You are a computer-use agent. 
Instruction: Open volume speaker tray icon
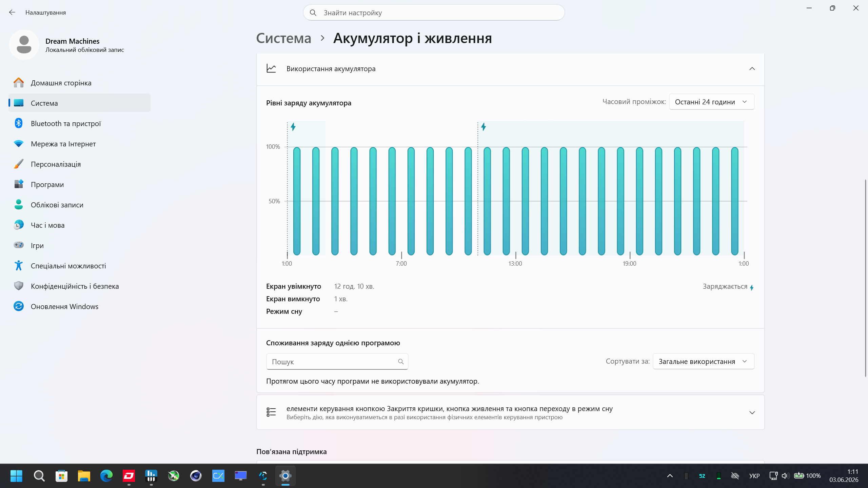pos(785,476)
